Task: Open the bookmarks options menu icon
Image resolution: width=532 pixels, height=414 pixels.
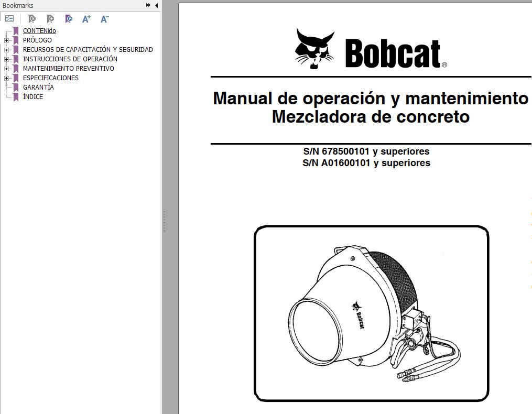Action: tap(9, 19)
